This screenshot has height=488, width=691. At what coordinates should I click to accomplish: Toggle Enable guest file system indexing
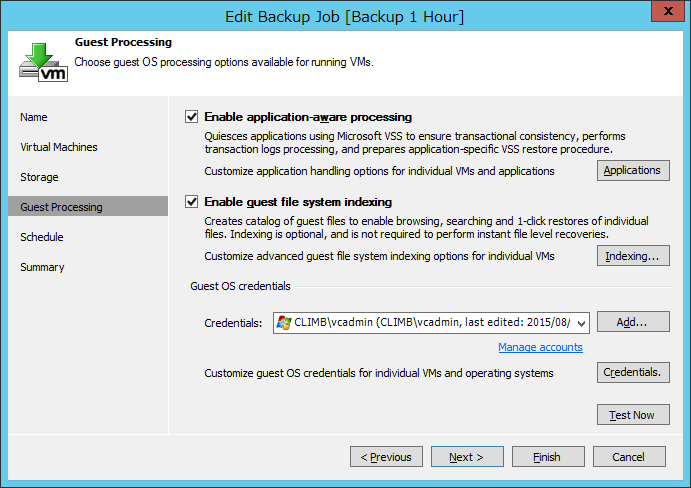coord(191,202)
